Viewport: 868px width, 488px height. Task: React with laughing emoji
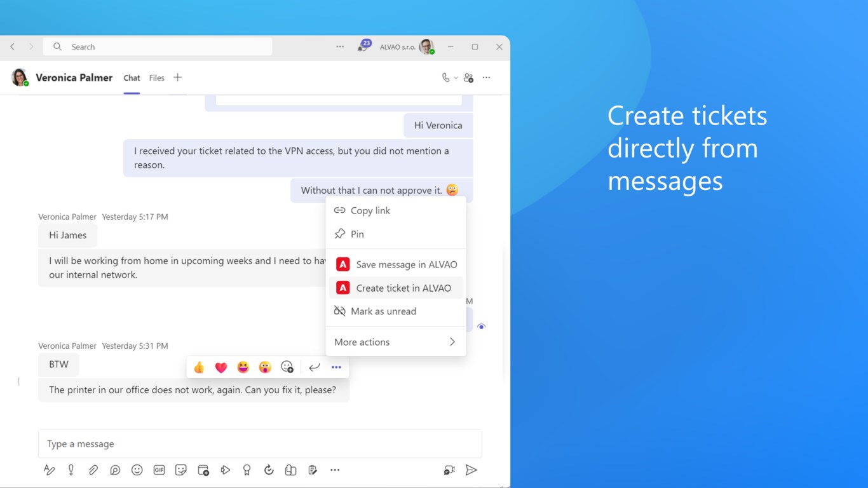pyautogui.click(x=243, y=367)
